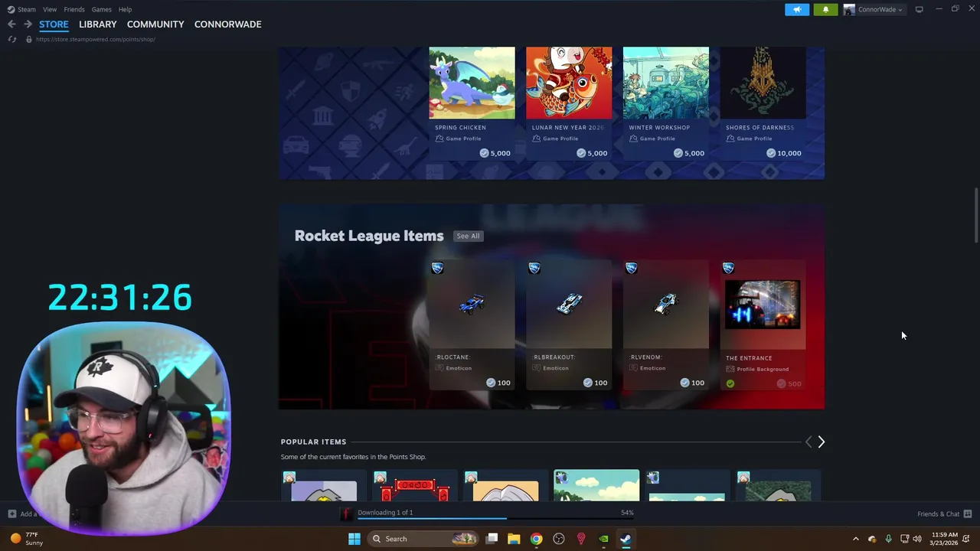Select the :RLVENOM: emoticon item
The height and width of the screenshot is (551, 980).
(666, 325)
